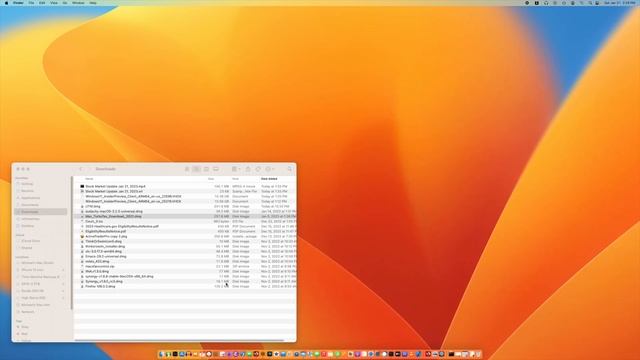Viewport: 640px width, 360px height.
Task: Sort files by the Kind column
Action: (236, 179)
